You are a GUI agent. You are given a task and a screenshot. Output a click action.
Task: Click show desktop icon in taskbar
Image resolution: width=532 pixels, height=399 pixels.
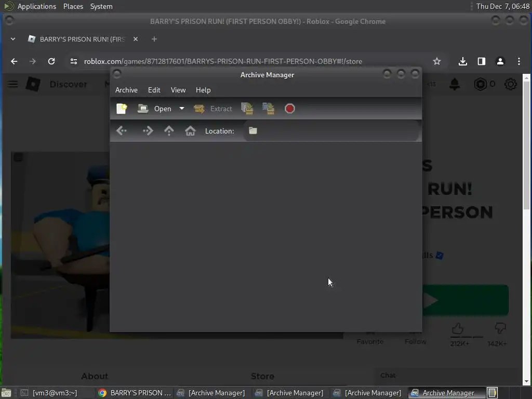click(x=6, y=393)
